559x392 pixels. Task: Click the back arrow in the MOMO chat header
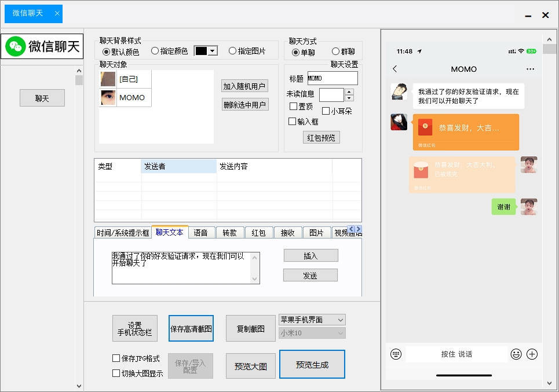click(394, 69)
